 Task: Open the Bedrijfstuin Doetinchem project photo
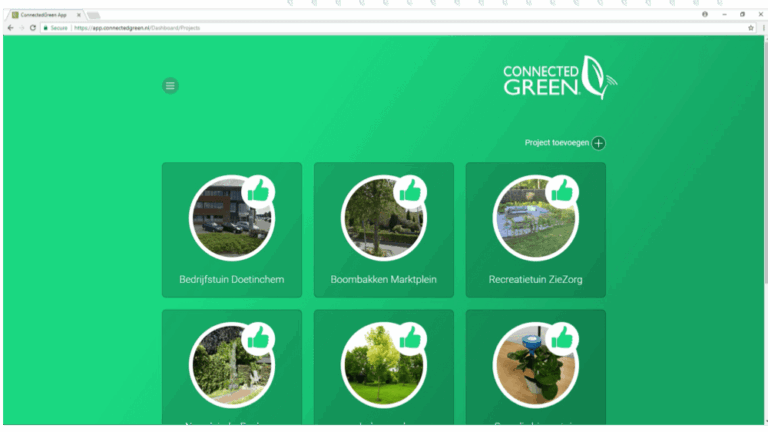point(231,217)
